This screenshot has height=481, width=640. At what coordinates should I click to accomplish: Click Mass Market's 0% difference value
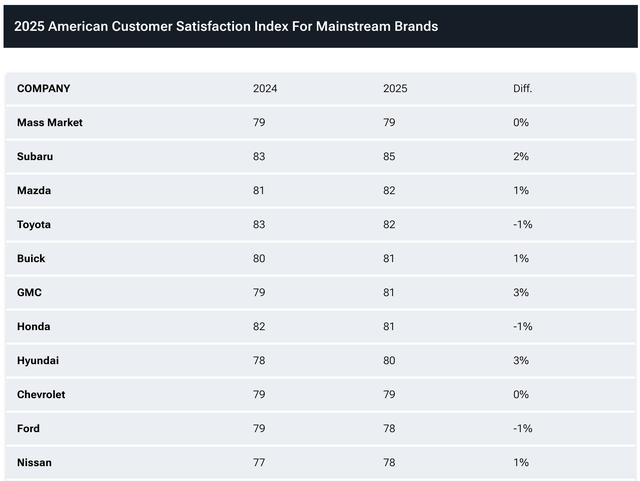(521, 122)
